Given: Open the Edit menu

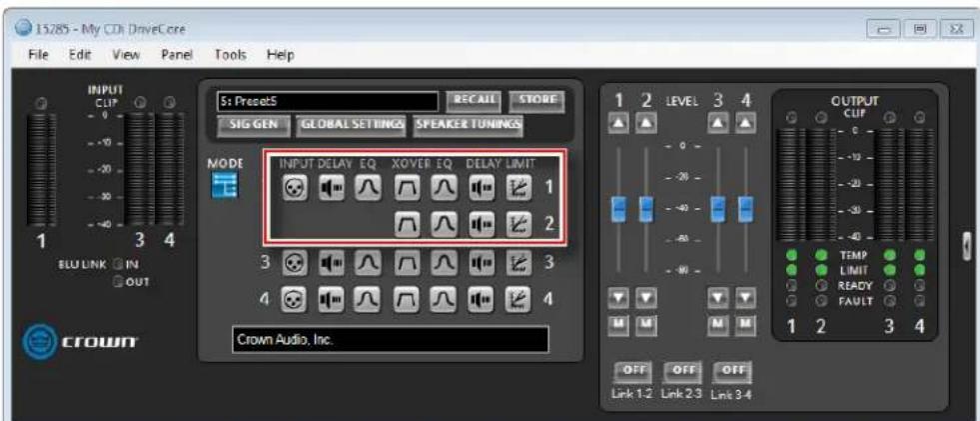Looking at the screenshot, I should [x=79, y=55].
